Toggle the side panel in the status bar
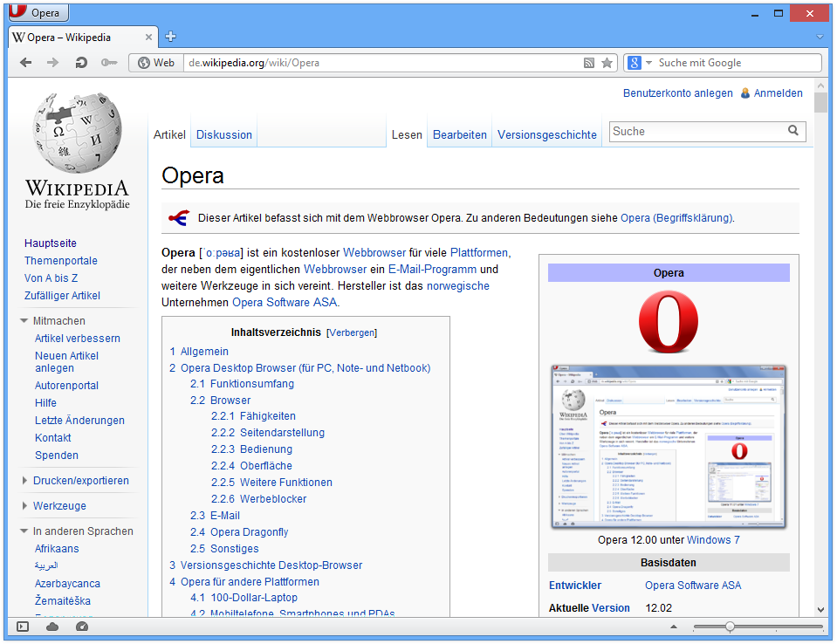Viewport: 837px width, 644px height. pos(23,627)
